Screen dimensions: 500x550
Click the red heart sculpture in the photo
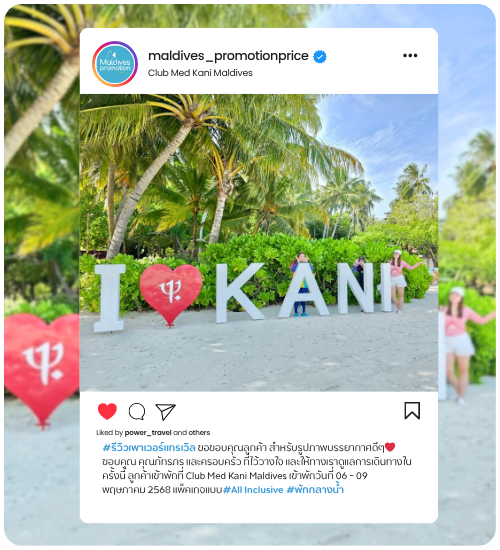(171, 294)
